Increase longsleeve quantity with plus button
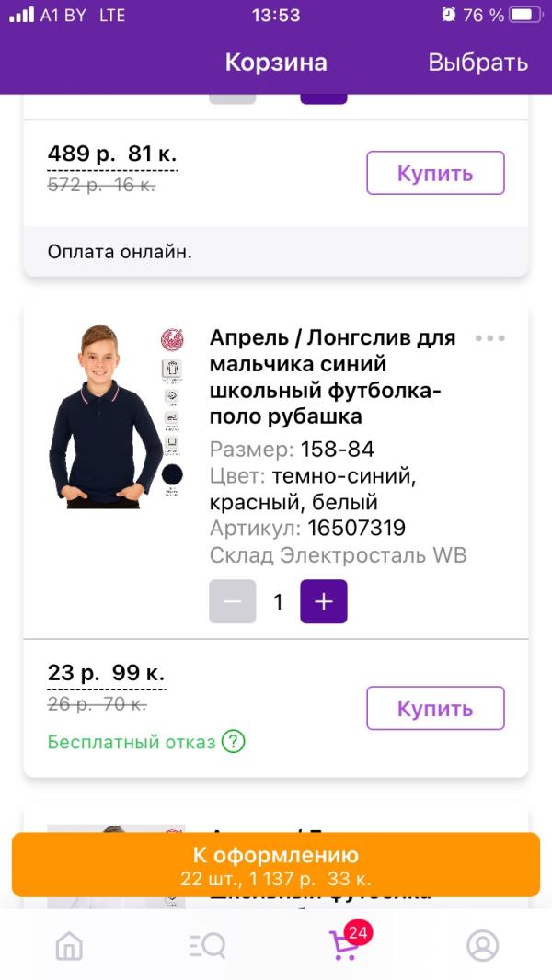Screen dimensions: 552x980 [324, 601]
